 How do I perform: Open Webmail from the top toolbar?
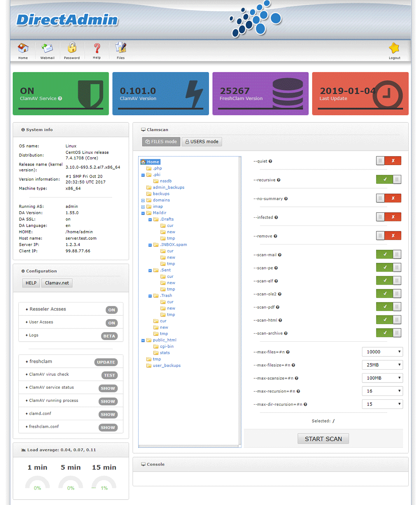click(47, 50)
